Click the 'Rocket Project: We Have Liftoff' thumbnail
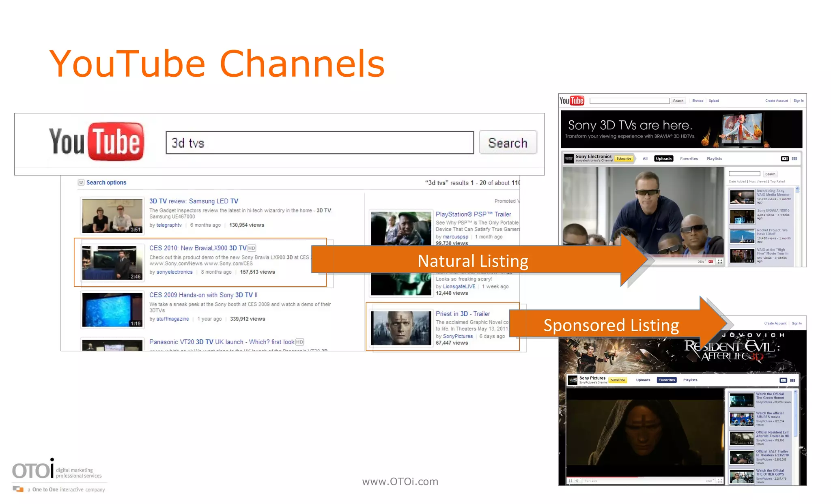This screenshot has height=504, width=831. (x=742, y=236)
